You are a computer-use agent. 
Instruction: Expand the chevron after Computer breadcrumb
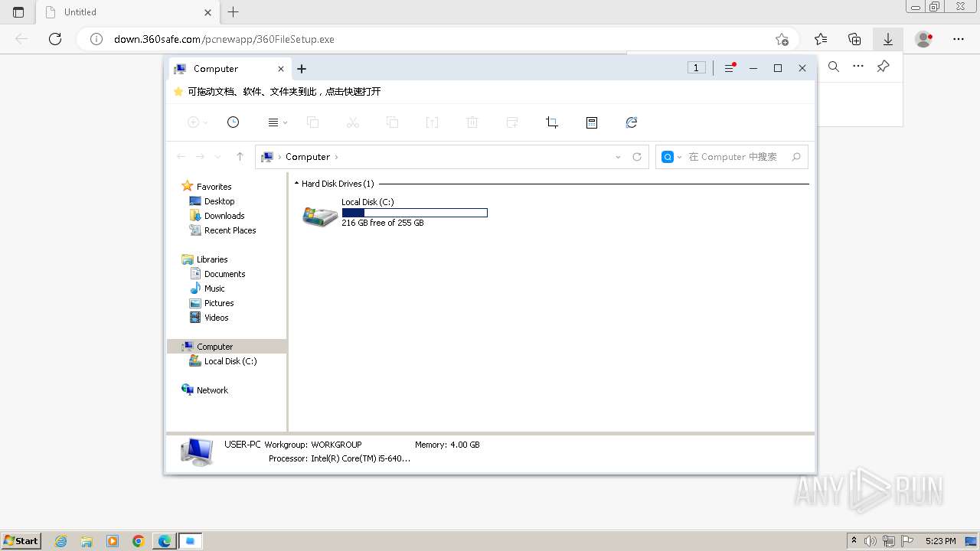[x=336, y=157]
